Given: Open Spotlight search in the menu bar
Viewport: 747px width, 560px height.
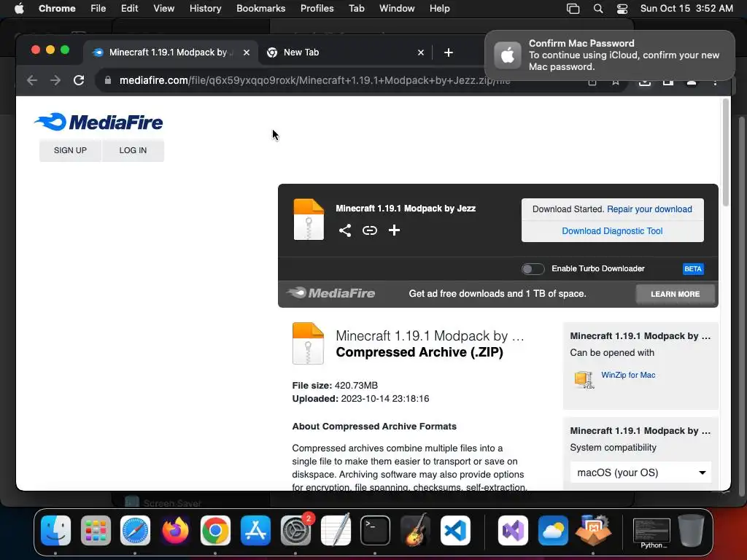Looking at the screenshot, I should [598, 9].
